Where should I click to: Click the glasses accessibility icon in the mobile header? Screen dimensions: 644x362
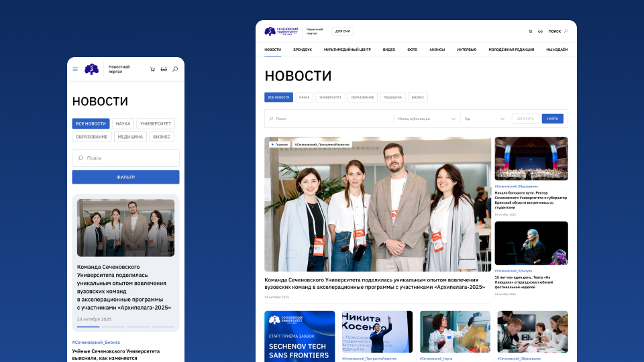point(164,69)
